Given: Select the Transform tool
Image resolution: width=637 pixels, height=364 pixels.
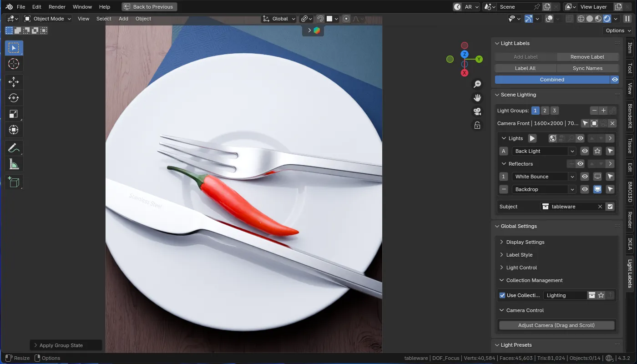Looking at the screenshot, I should pos(14,130).
